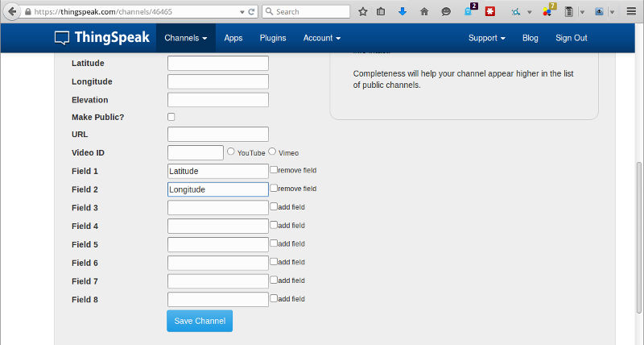Click the Elevation label text
The width and height of the screenshot is (644, 345).
(90, 100)
